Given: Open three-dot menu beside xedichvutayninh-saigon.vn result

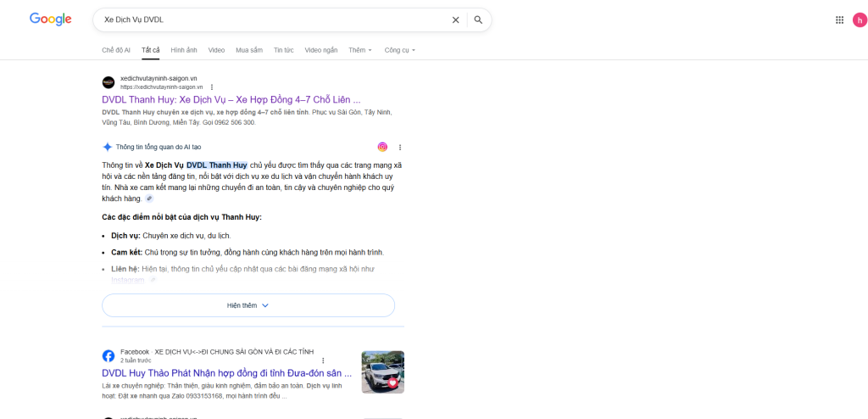Looking at the screenshot, I should (x=211, y=87).
